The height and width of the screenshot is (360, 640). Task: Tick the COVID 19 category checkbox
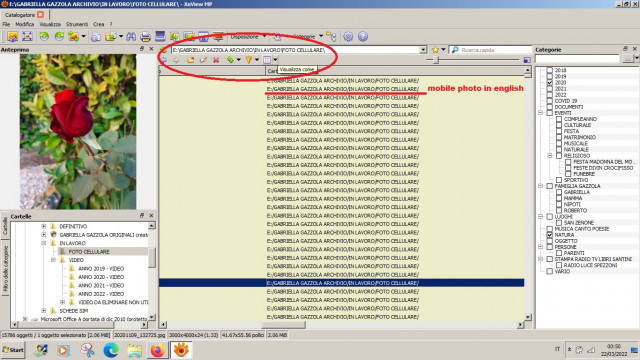pyautogui.click(x=550, y=101)
